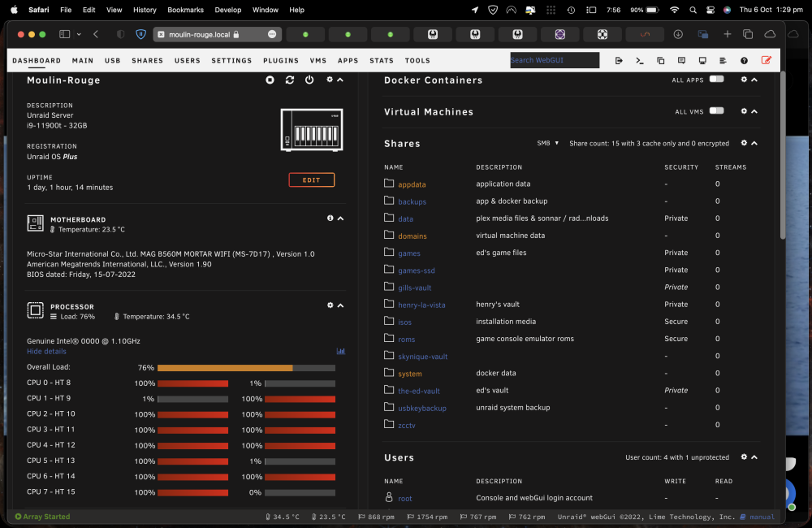Collapse the Shares panel chevron

pyautogui.click(x=754, y=143)
